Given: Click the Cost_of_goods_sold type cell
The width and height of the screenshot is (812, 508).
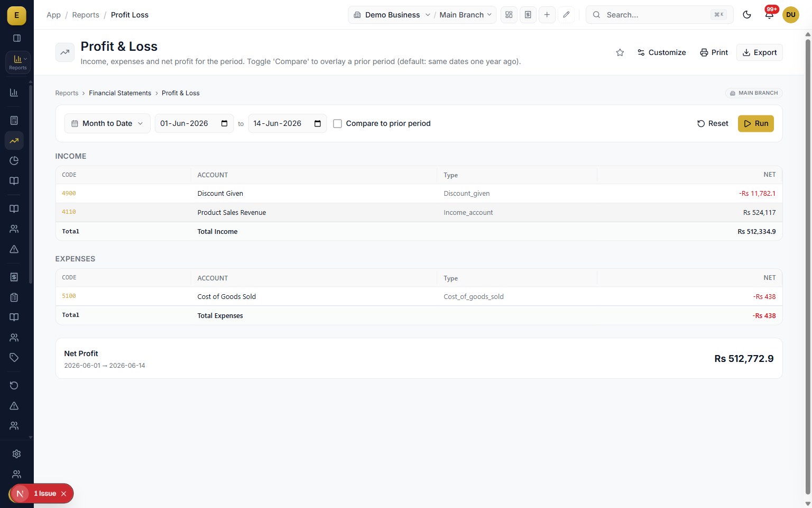Looking at the screenshot, I should [474, 297].
